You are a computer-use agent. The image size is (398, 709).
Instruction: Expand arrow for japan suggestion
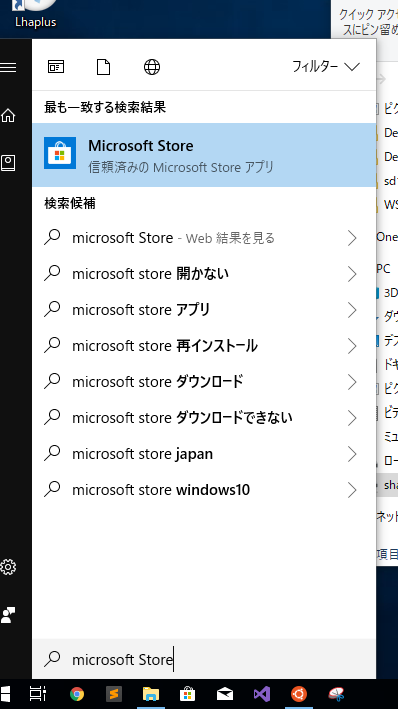click(x=352, y=454)
